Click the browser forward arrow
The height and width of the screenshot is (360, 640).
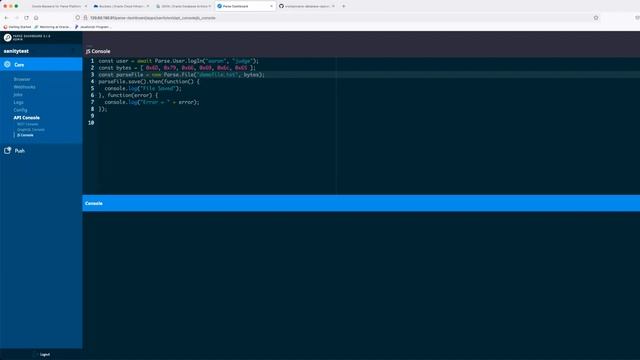pos(16,18)
